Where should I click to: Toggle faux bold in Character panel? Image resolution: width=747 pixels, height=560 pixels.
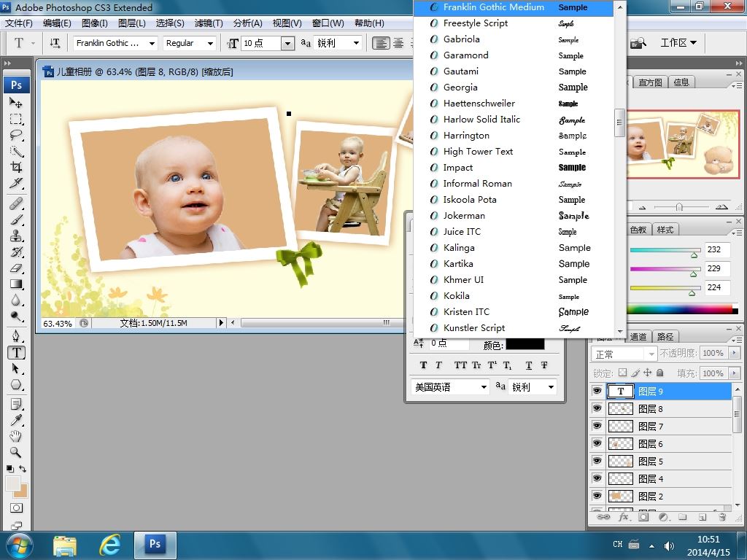coord(423,365)
